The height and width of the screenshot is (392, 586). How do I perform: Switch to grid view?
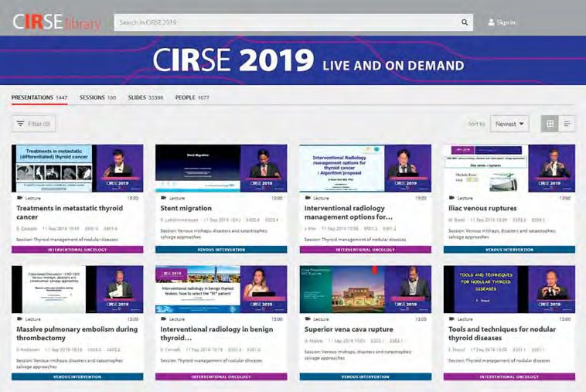pos(550,124)
